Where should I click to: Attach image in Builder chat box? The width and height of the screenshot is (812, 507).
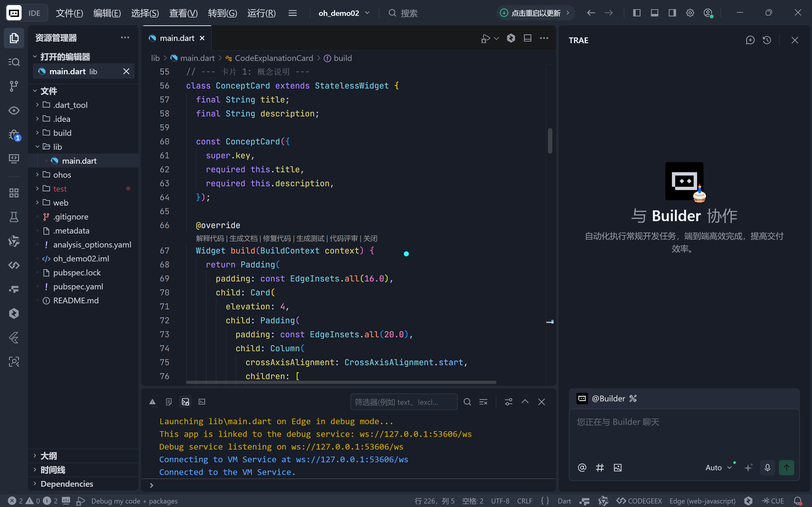[x=617, y=467]
